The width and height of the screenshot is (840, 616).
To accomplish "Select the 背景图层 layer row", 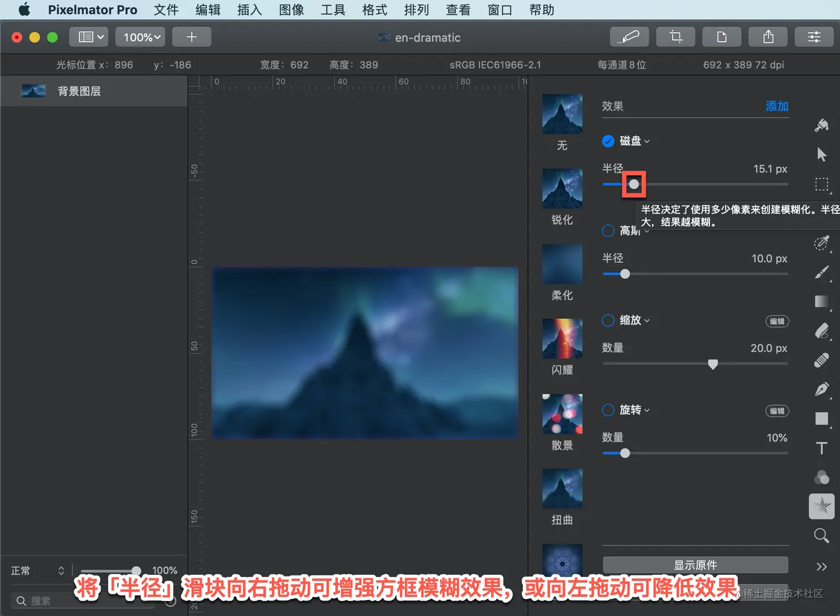I will click(94, 91).
